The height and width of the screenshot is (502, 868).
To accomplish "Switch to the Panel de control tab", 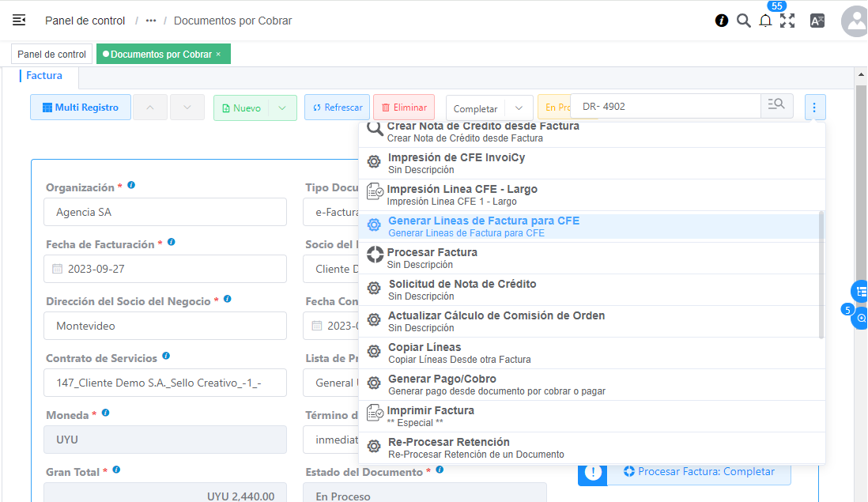I will [x=51, y=55].
